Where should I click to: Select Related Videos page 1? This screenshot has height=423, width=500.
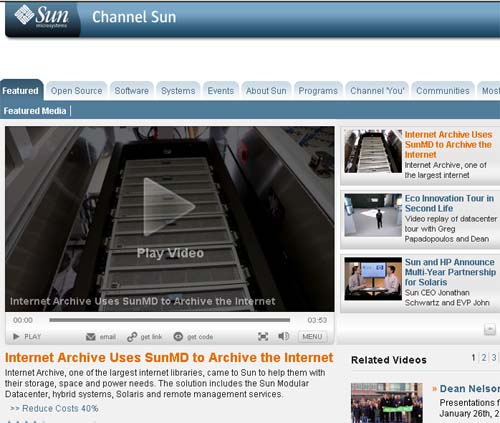473,358
